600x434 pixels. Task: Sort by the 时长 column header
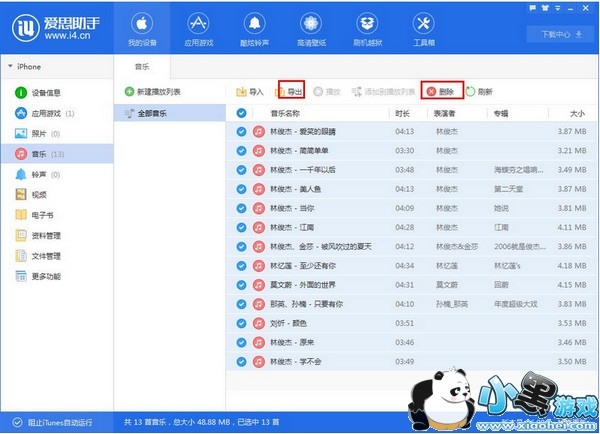402,114
